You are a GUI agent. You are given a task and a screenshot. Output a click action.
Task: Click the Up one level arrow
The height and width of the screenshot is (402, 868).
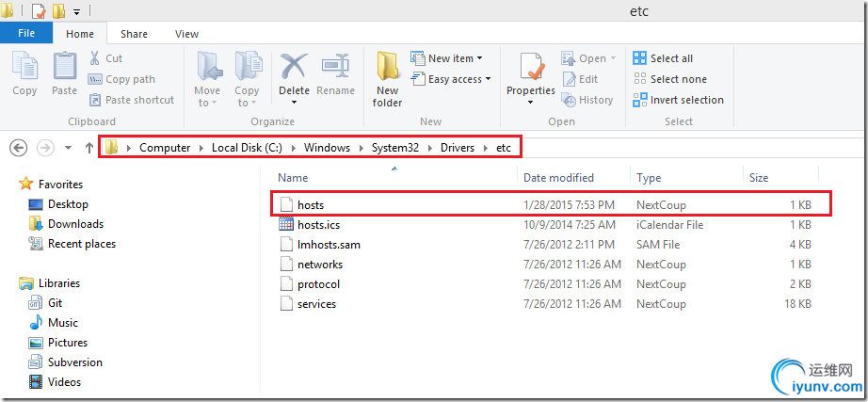89,147
